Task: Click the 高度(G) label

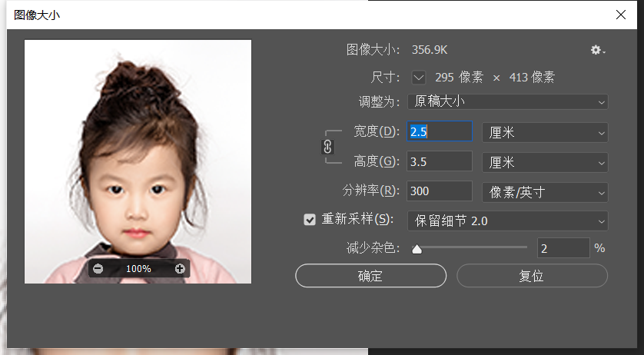Action: [377, 161]
